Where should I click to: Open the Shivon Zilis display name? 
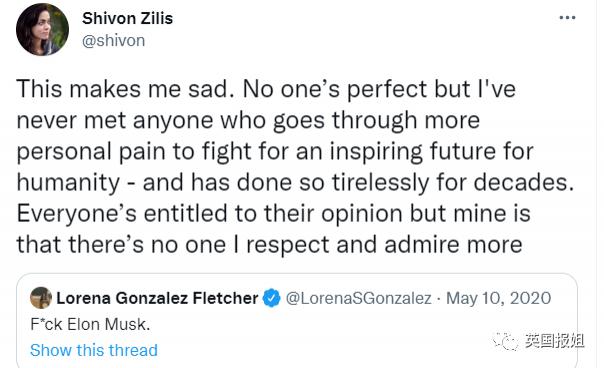(128, 18)
